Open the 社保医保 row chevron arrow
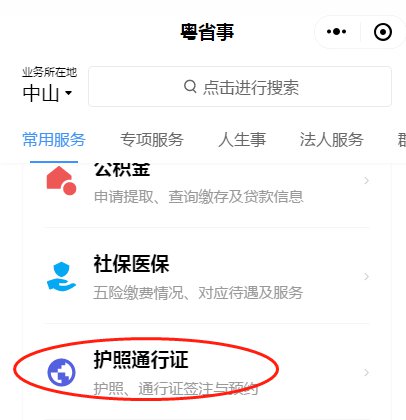 tap(366, 276)
